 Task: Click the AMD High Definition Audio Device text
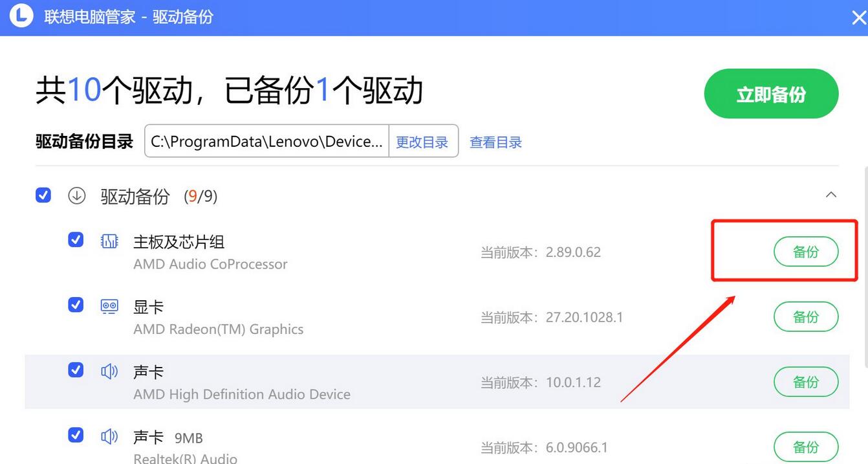click(242, 394)
